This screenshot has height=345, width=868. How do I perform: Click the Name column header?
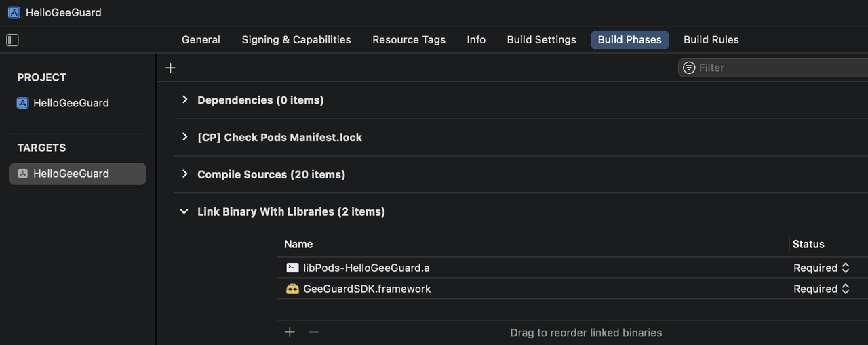coord(298,244)
